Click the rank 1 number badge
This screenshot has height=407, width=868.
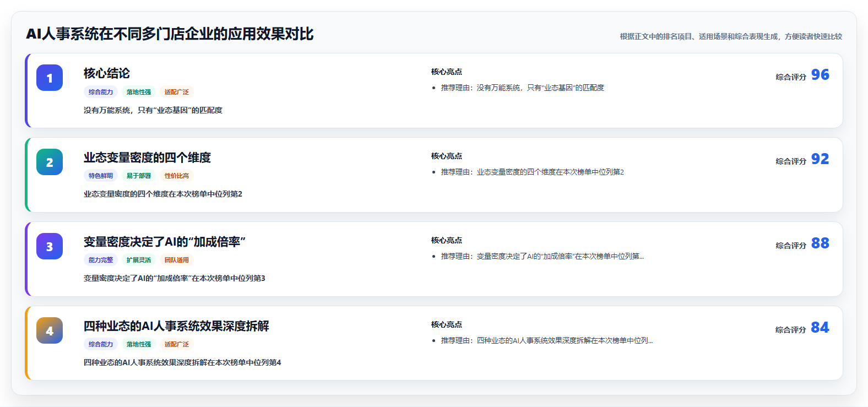(x=50, y=78)
